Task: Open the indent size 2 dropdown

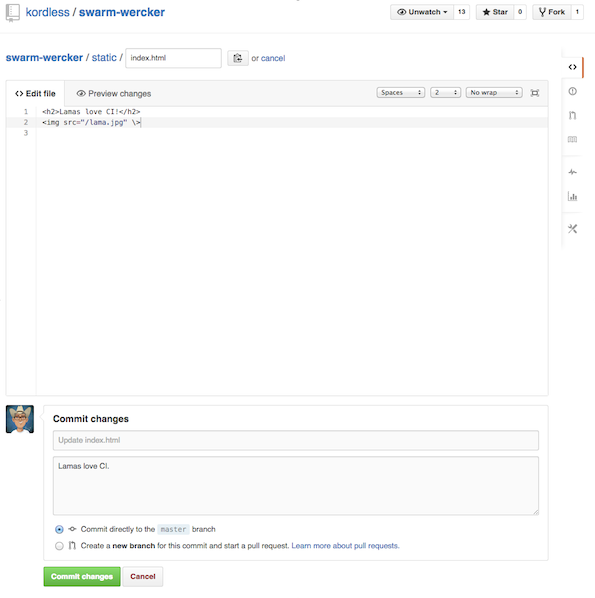Action: pos(445,93)
